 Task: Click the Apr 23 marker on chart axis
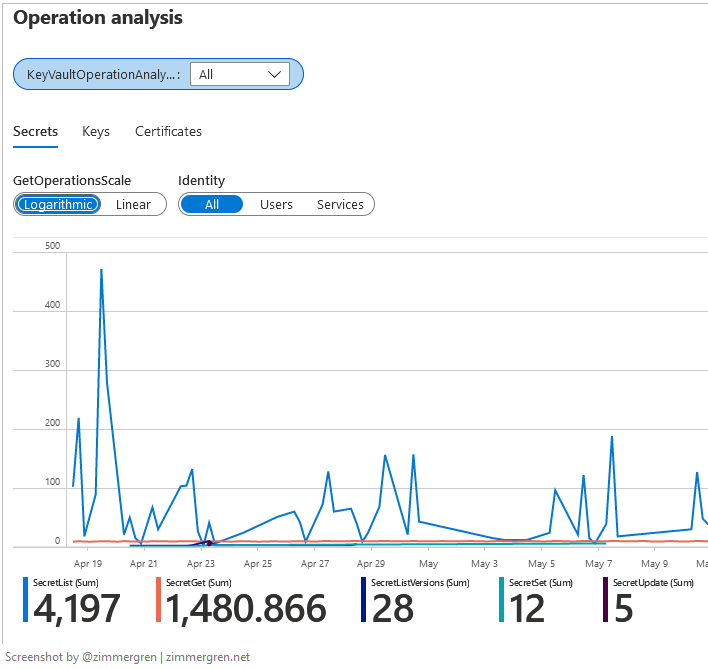pos(201,563)
